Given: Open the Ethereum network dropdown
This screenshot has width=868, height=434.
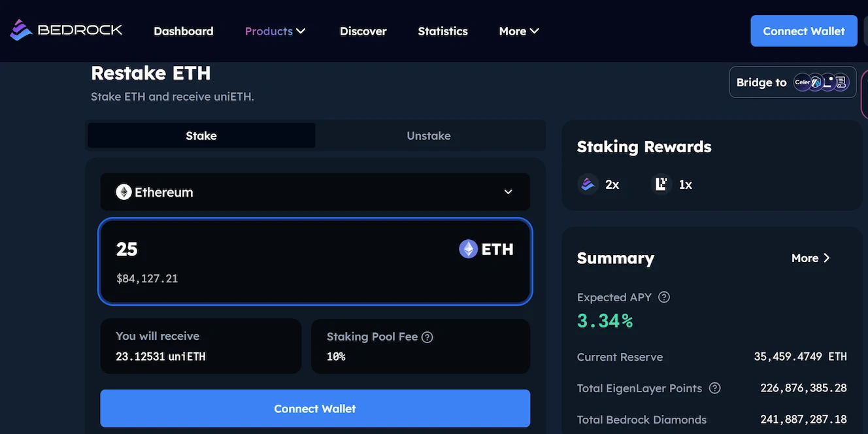Looking at the screenshot, I should [315, 192].
